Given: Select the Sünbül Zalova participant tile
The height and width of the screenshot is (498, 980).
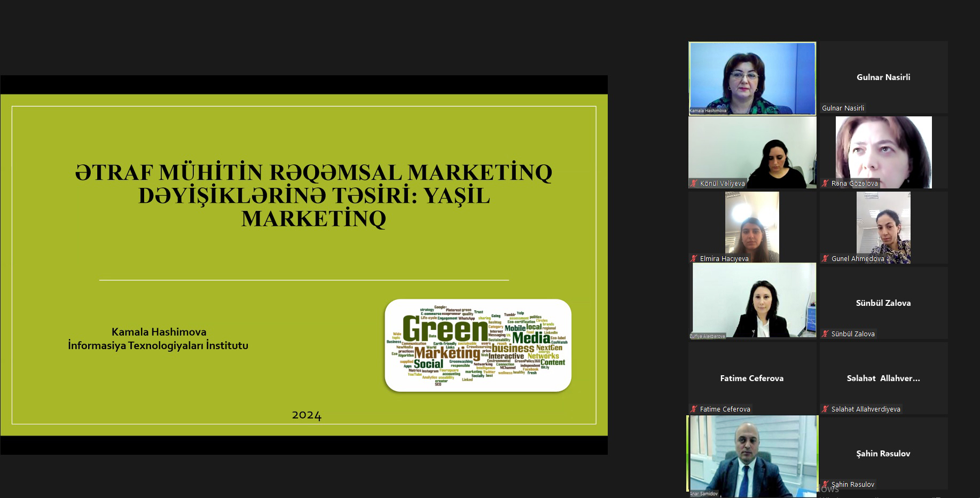Looking at the screenshot, I should click(x=884, y=303).
